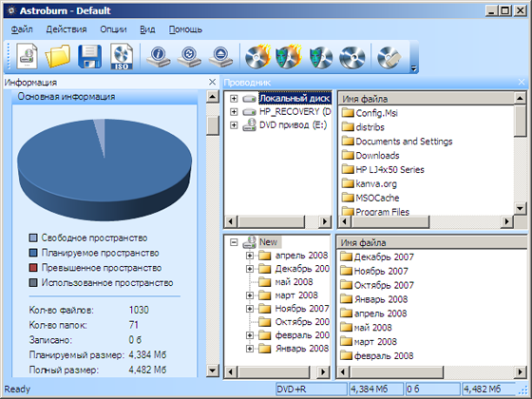532x399 pixels.
Task: Save the project using the floppy disk icon
Action: pos(89,56)
